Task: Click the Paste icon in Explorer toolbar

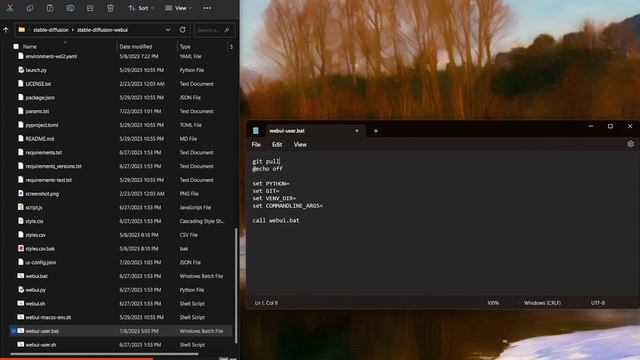Action: point(50,8)
